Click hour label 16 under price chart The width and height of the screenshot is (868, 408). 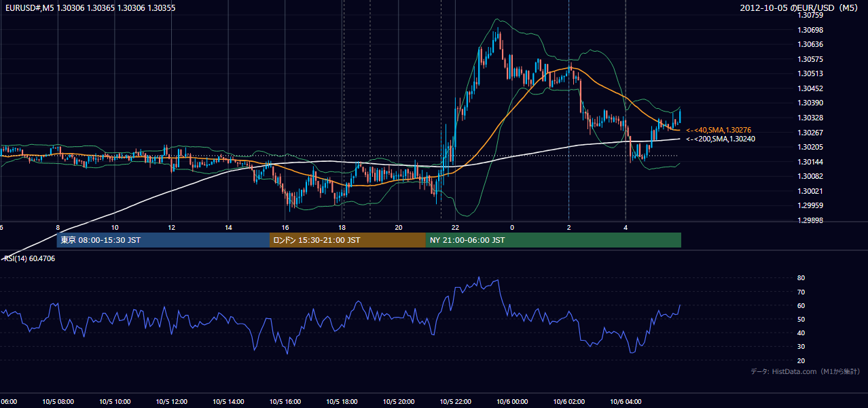pyautogui.click(x=285, y=227)
